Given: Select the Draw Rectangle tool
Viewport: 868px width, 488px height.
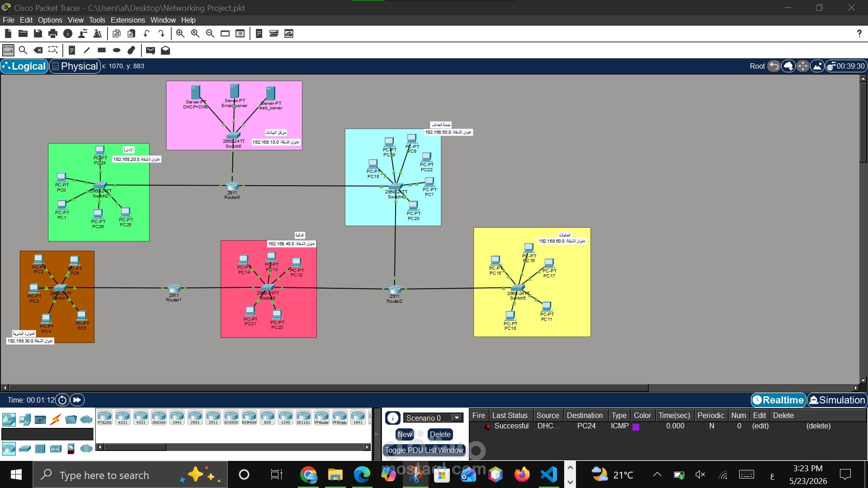Looking at the screenshot, I should click(x=102, y=50).
